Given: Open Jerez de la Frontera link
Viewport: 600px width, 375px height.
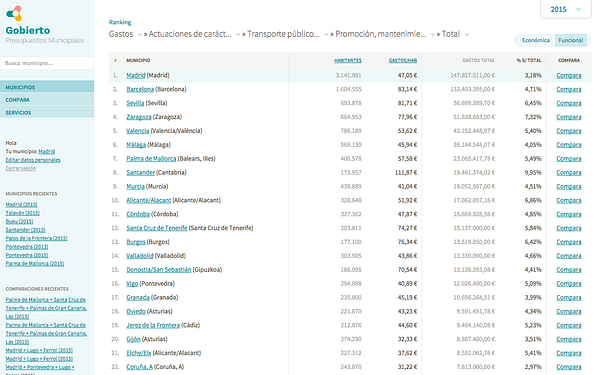Looking at the screenshot, I should click(x=153, y=325).
